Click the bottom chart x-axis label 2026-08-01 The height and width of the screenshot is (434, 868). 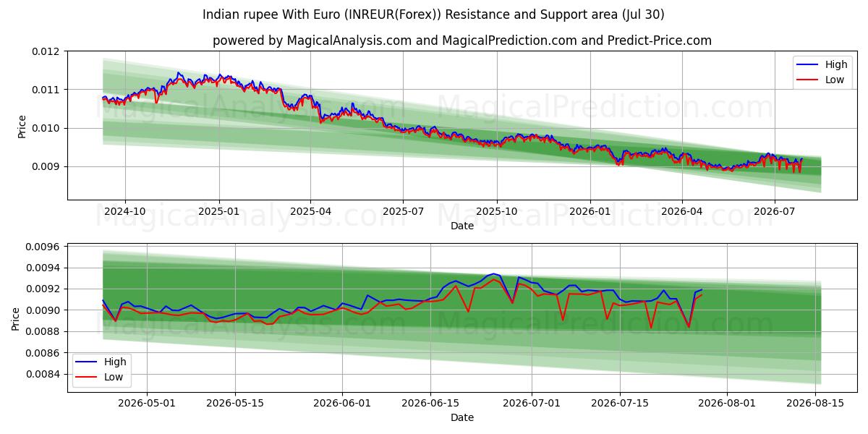(x=728, y=404)
